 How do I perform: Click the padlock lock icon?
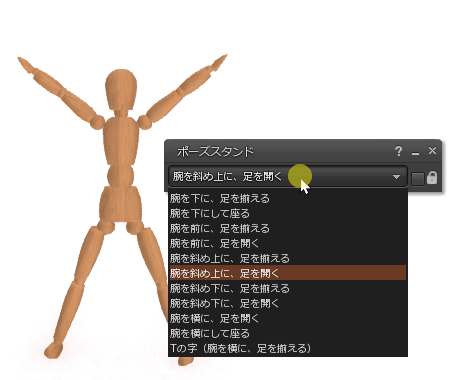(x=432, y=178)
